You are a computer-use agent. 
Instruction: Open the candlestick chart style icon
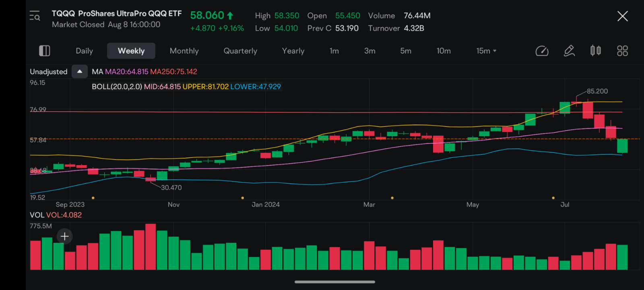tap(596, 51)
